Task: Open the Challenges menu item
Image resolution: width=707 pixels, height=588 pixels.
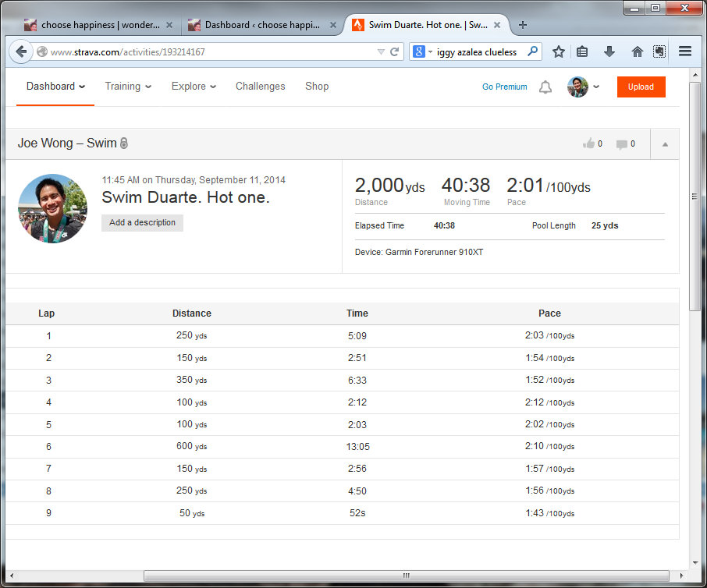Action: [260, 87]
